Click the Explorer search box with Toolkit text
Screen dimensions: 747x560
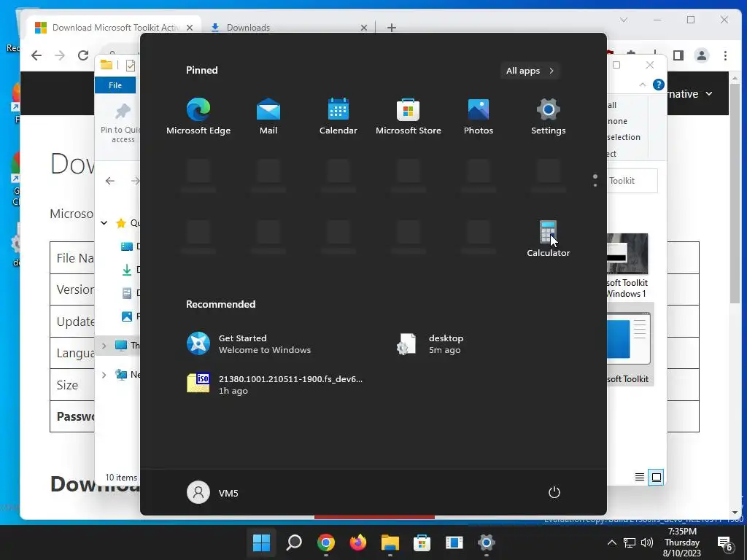tap(632, 181)
